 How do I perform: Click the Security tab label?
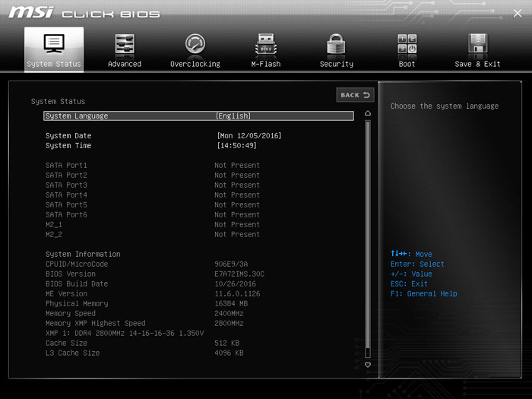[x=337, y=65]
